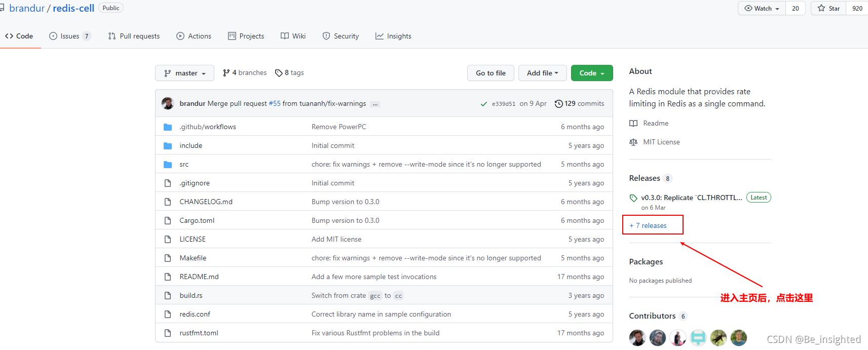Screen dimensions: 868x350
Task: Open pull request #55 link
Action: click(x=275, y=103)
